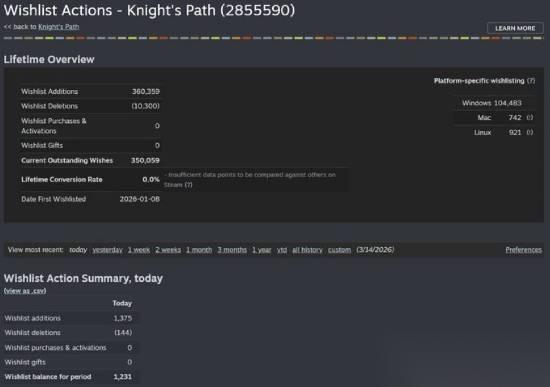550x387 pixels.
Task: Open the custom date range option
Action: click(x=340, y=250)
